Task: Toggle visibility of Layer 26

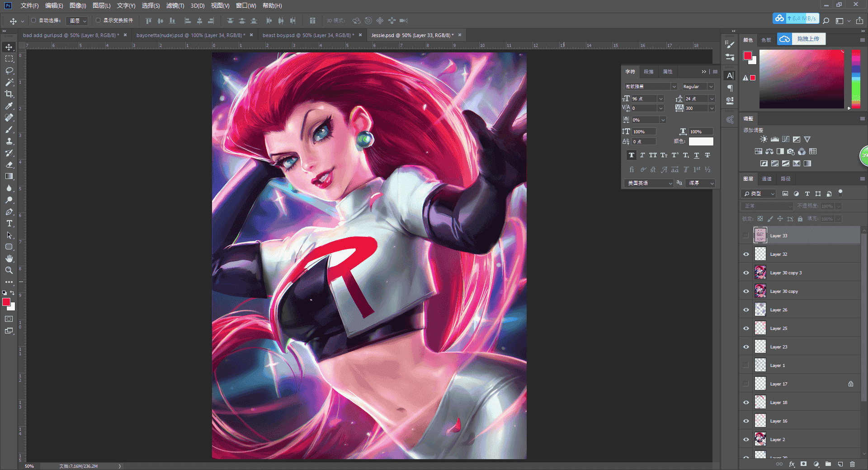Action: click(x=746, y=310)
